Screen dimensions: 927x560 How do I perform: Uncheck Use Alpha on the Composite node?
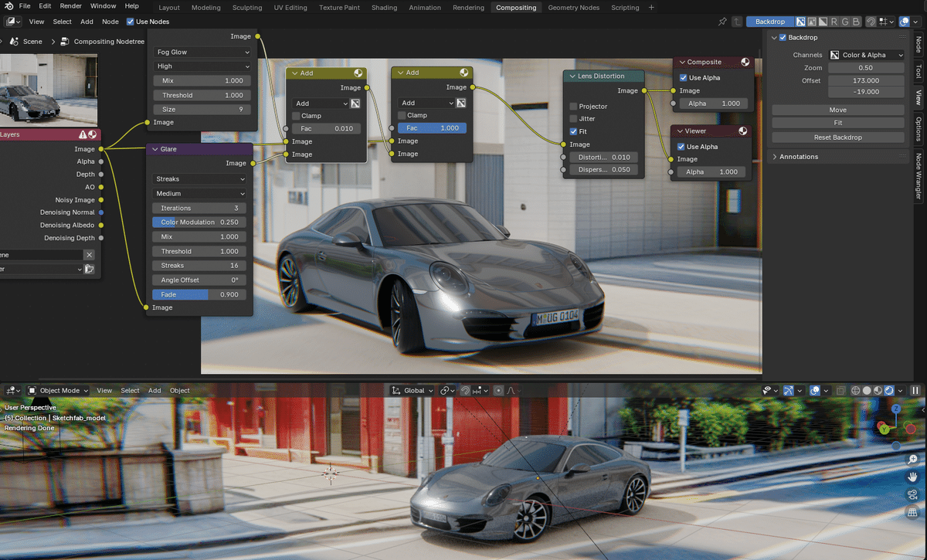tap(683, 78)
